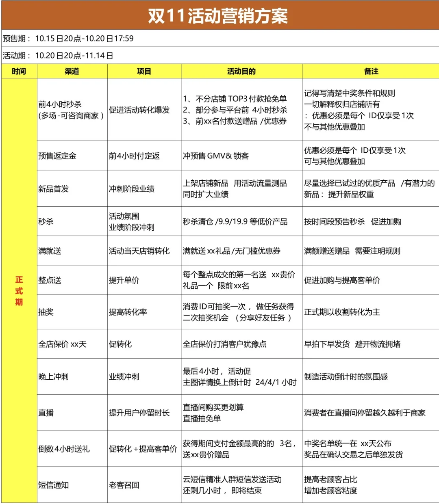This screenshot has width=439, height=504.
Task: Select the '直播间购买更划算' cell
Action: [x=242, y=413]
